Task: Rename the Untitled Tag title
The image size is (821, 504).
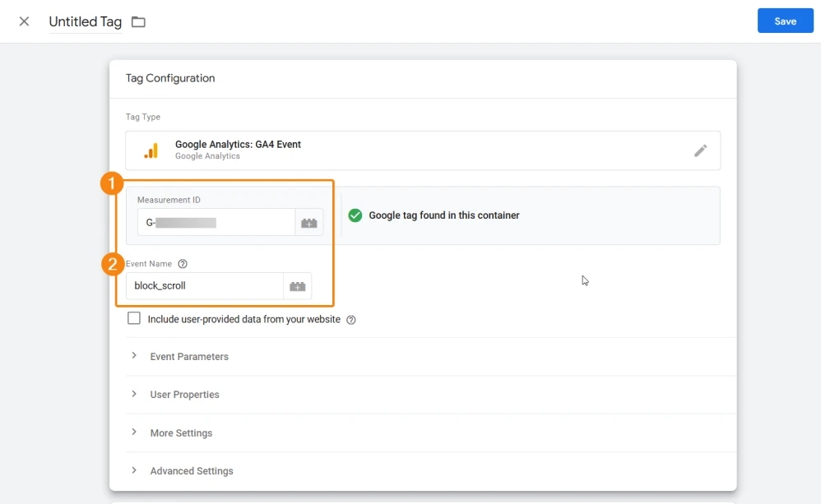Action: click(86, 21)
